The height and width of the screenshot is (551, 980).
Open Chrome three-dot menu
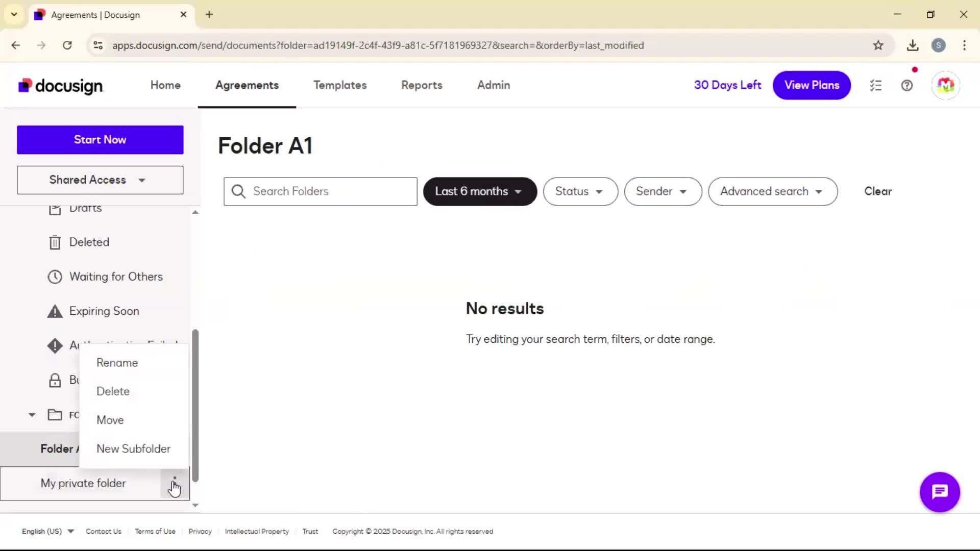[964, 45]
